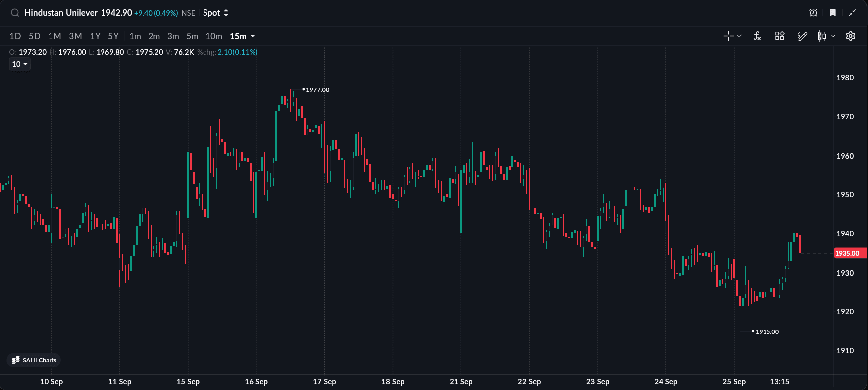868x390 pixels.
Task: Click the SAHI Charts logo badge
Action: 34,360
